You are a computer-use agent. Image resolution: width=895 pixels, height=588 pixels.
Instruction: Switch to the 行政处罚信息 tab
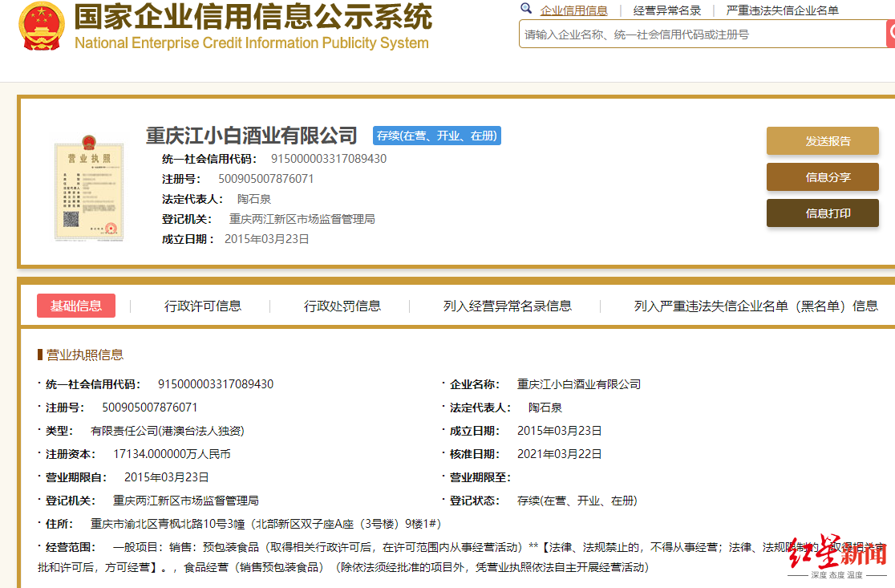point(342,306)
